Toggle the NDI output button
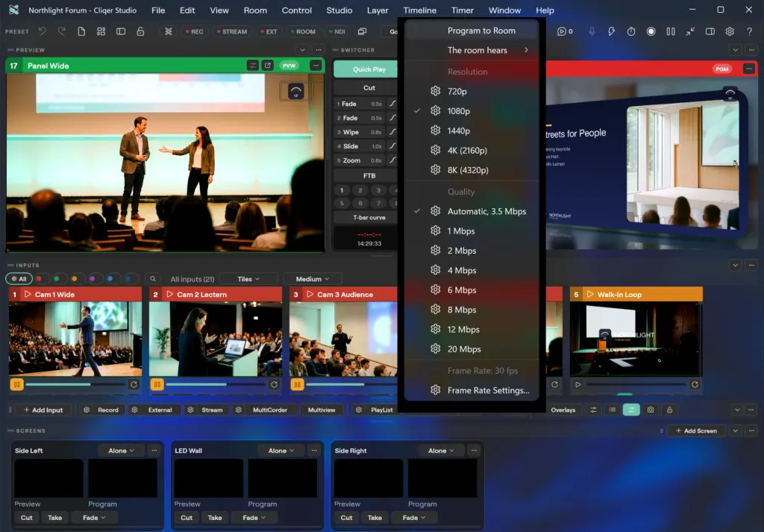The image size is (764, 532). (337, 31)
